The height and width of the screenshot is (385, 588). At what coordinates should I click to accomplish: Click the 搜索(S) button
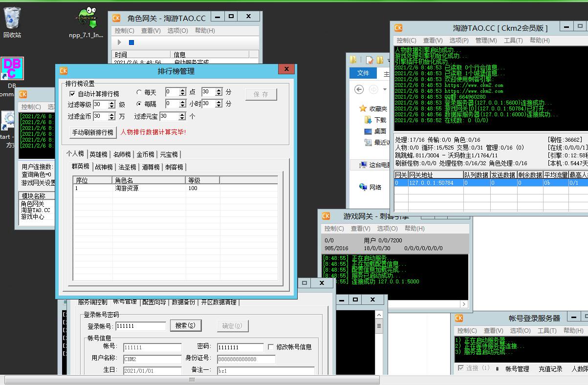pos(186,325)
